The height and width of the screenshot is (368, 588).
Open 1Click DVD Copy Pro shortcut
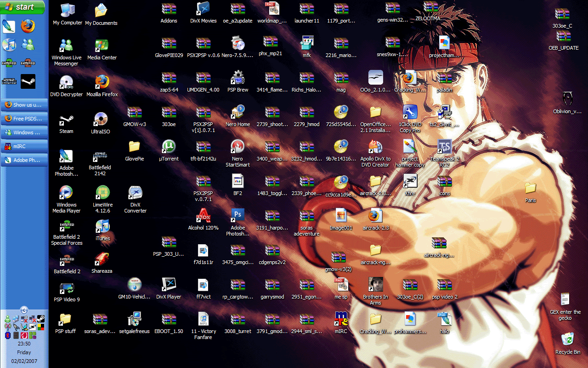coord(410,119)
